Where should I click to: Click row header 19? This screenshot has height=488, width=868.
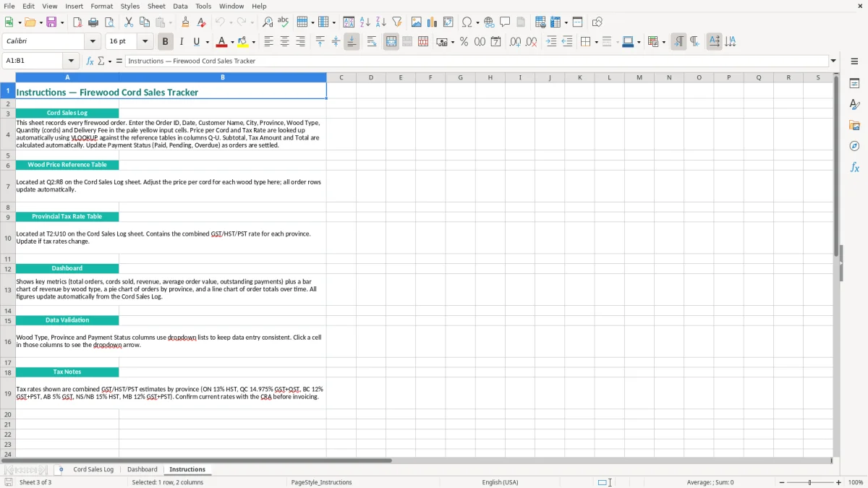[8, 393]
